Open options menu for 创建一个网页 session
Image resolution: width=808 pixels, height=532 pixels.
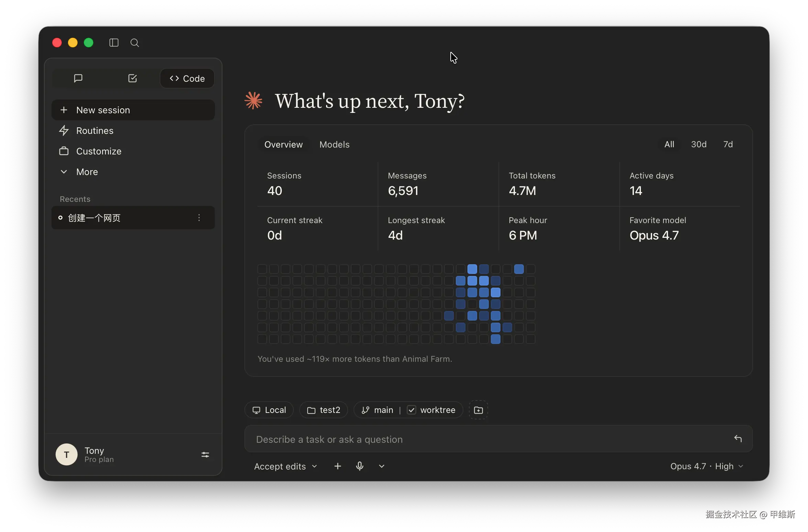point(199,218)
